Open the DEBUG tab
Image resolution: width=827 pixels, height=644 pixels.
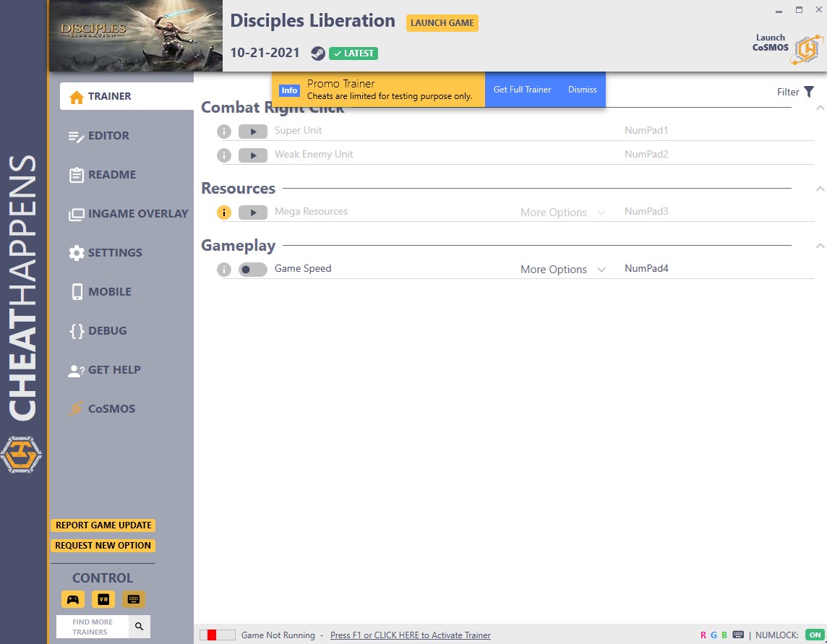click(x=98, y=331)
